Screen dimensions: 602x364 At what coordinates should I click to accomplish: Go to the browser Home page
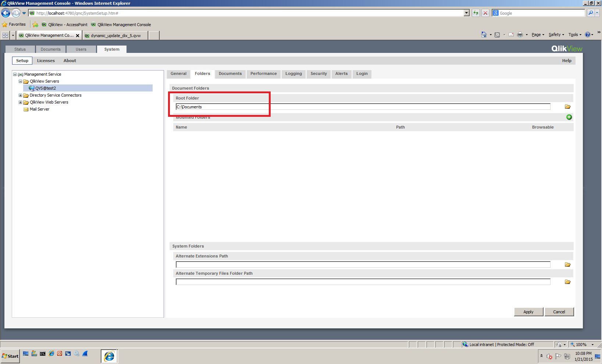tap(484, 35)
